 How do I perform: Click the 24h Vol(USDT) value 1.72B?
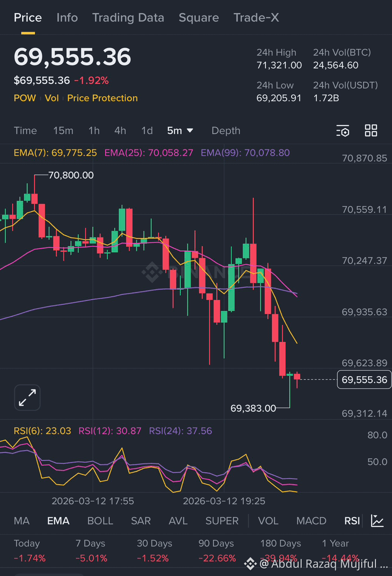click(x=326, y=98)
